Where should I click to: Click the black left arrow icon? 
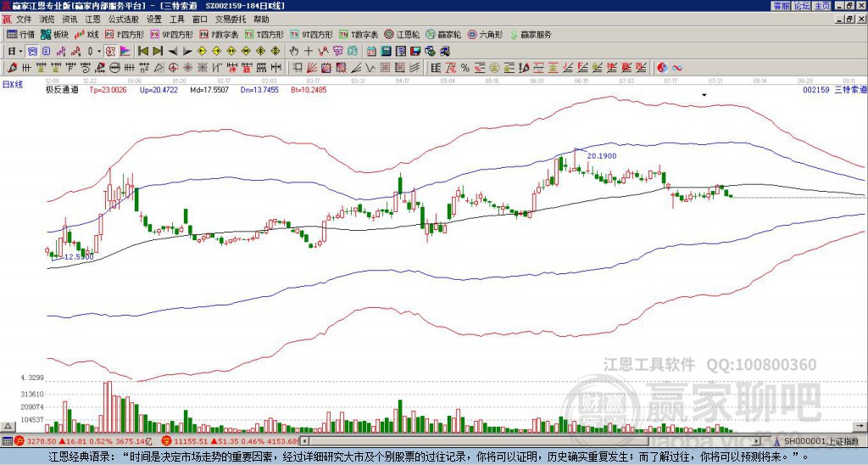click(173, 52)
